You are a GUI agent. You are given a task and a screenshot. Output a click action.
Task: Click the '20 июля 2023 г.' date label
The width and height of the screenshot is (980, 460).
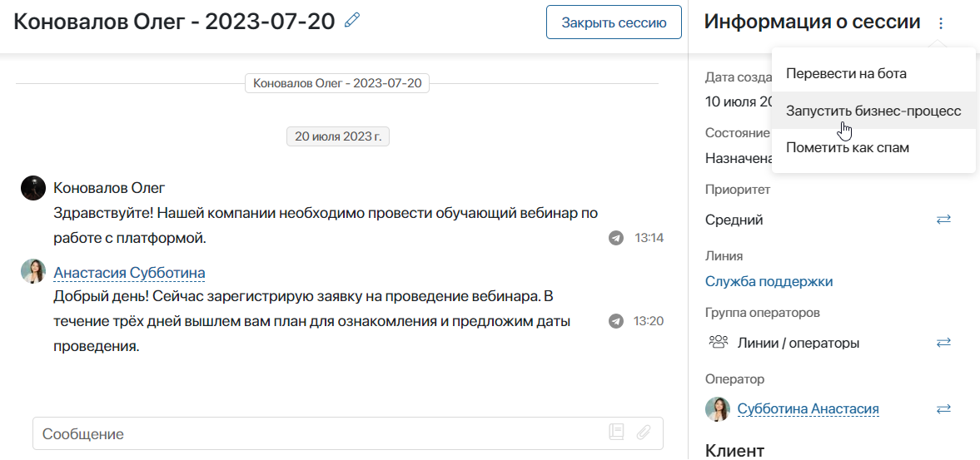point(337,136)
